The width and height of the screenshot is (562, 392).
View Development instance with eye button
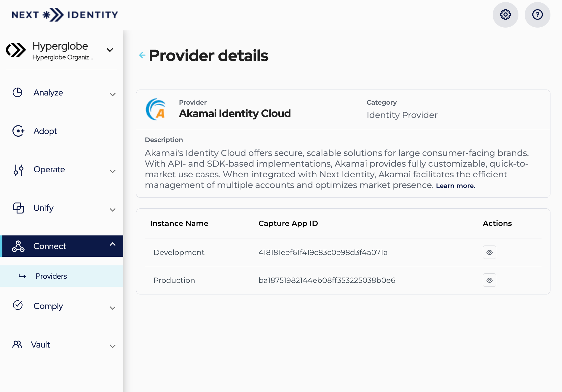[489, 252]
